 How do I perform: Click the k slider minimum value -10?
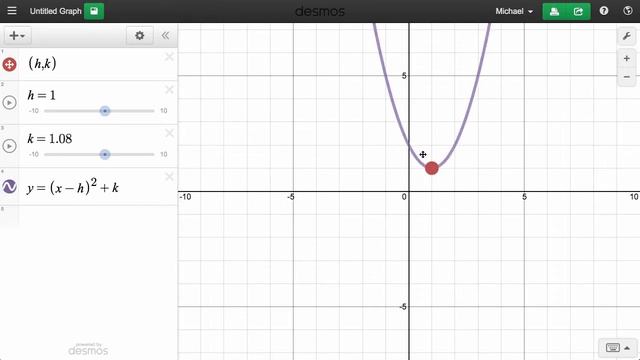click(x=34, y=154)
